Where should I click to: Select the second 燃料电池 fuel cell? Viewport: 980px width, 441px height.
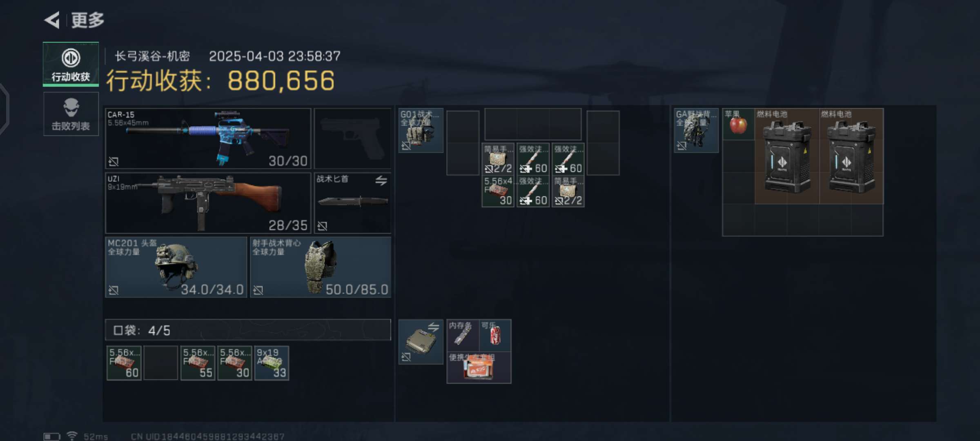click(x=851, y=156)
